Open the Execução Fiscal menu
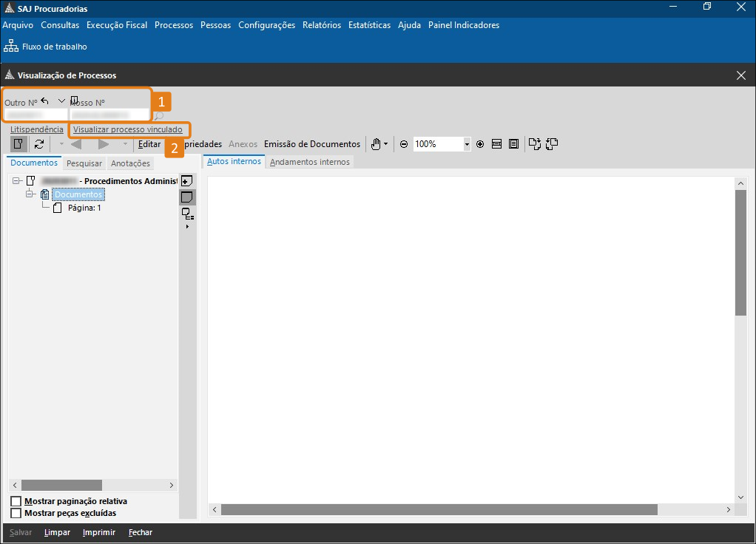Image resolution: width=756 pixels, height=544 pixels. 117,25
